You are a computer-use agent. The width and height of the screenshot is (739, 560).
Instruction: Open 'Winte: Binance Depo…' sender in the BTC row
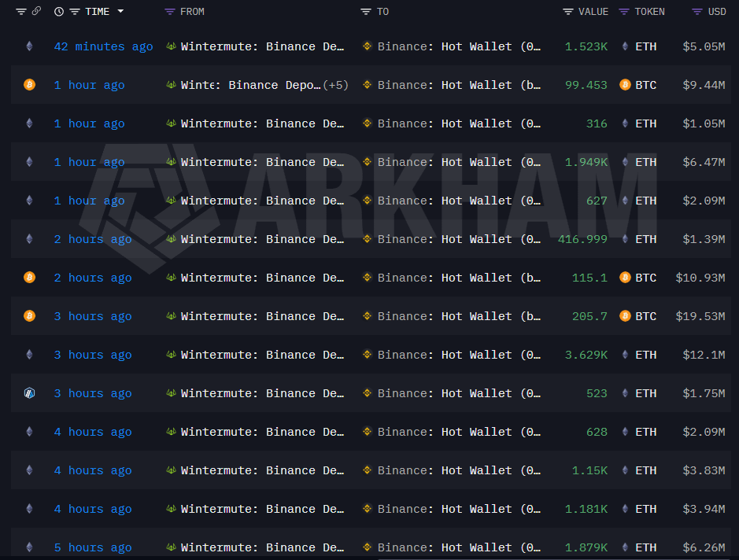(251, 85)
